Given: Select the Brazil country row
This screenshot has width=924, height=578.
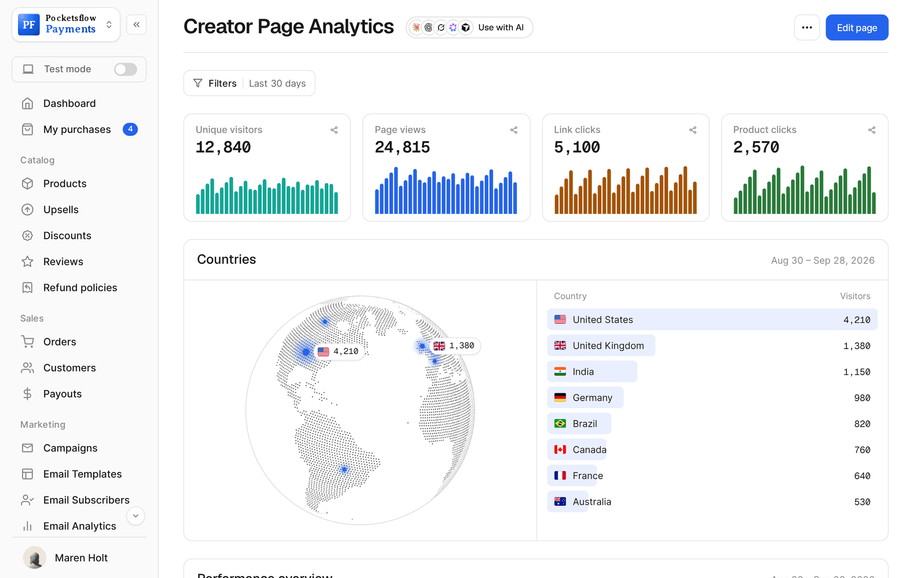Looking at the screenshot, I should (x=712, y=424).
